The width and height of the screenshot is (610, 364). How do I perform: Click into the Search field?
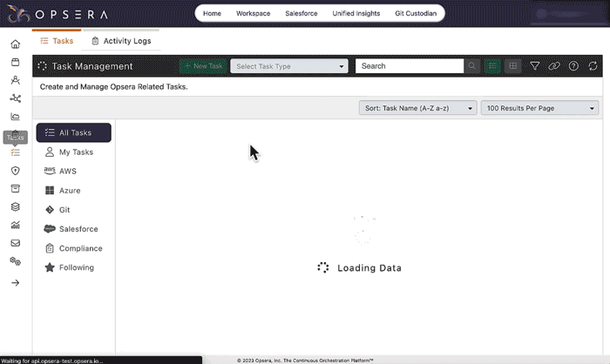[x=410, y=66]
